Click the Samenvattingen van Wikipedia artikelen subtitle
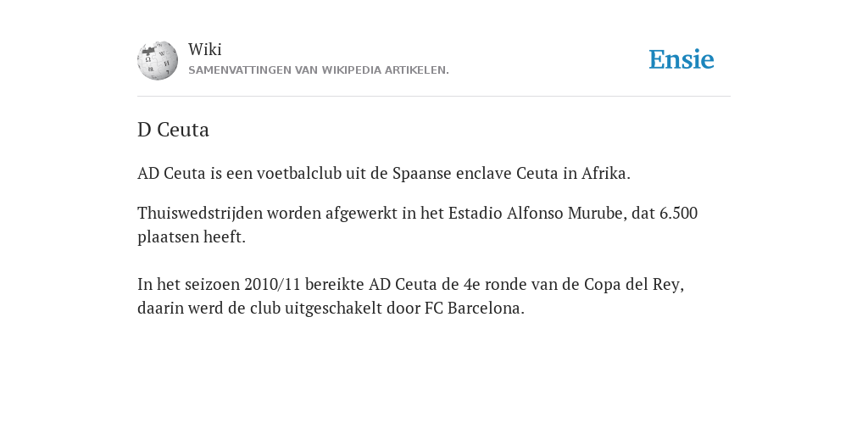This screenshot has height=434, width=868. tap(319, 70)
